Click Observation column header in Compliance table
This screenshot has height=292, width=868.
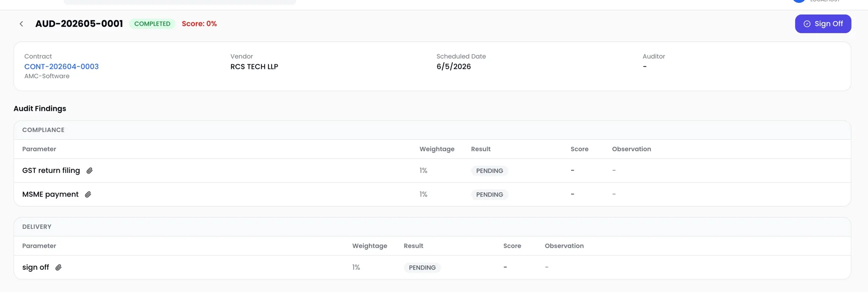click(631, 149)
